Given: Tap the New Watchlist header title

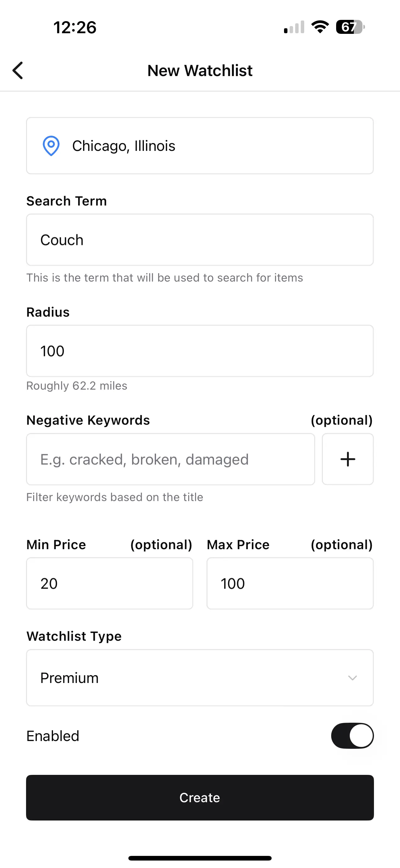Looking at the screenshot, I should [200, 71].
